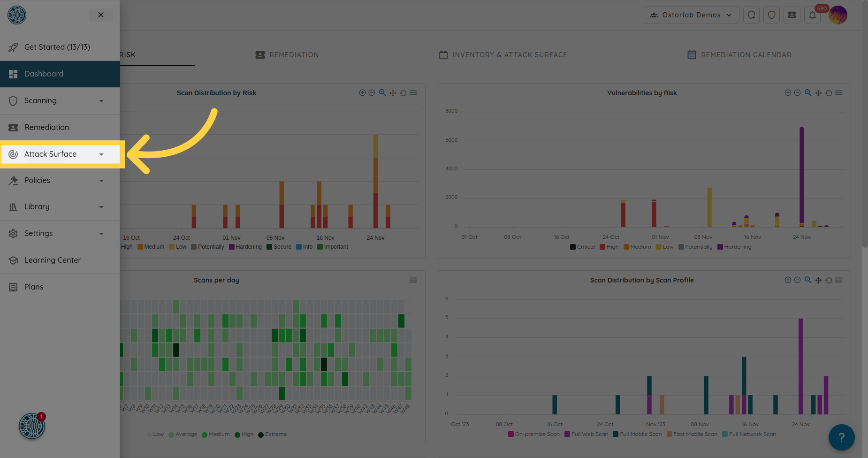Image resolution: width=868 pixels, height=458 pixels.
Task: Click the Attack Surface radar icon
Action: [13, 154]
